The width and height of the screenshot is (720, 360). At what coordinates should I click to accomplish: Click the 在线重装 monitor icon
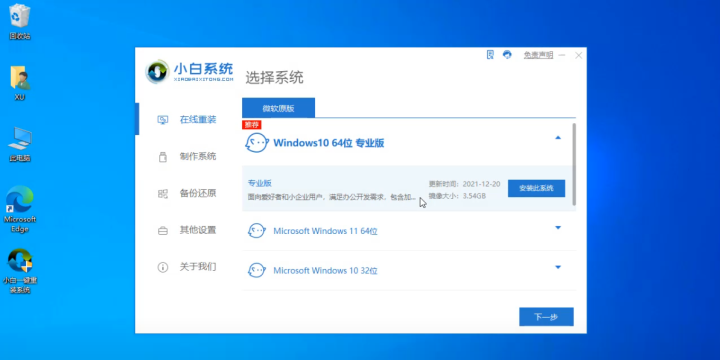[163, 120]
